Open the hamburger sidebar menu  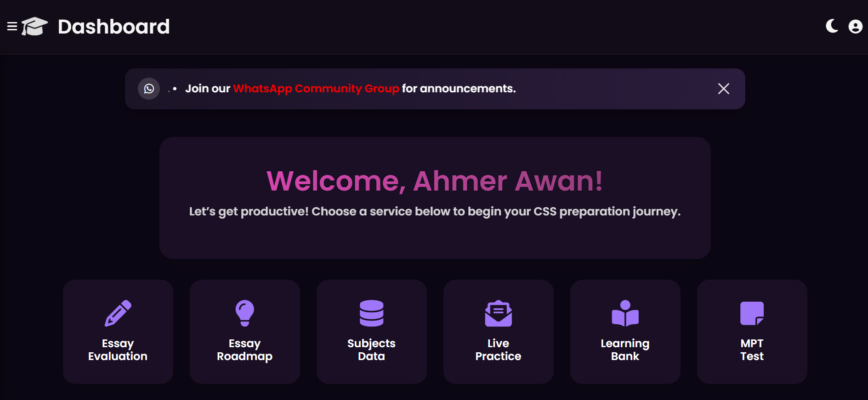click(x=12, y=27)
